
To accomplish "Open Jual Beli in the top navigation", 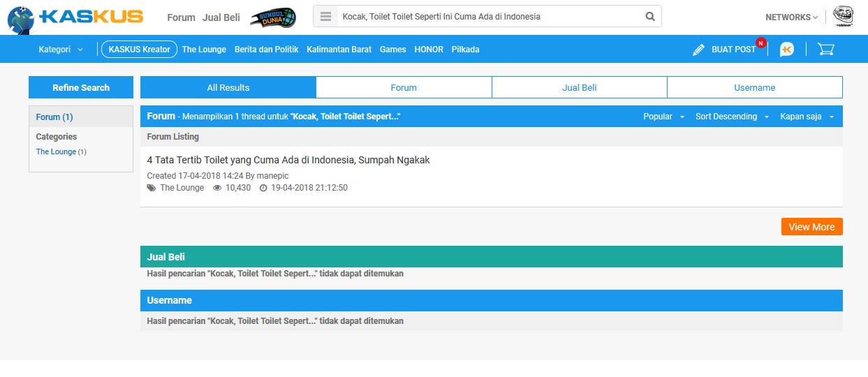I will point(221,17).
